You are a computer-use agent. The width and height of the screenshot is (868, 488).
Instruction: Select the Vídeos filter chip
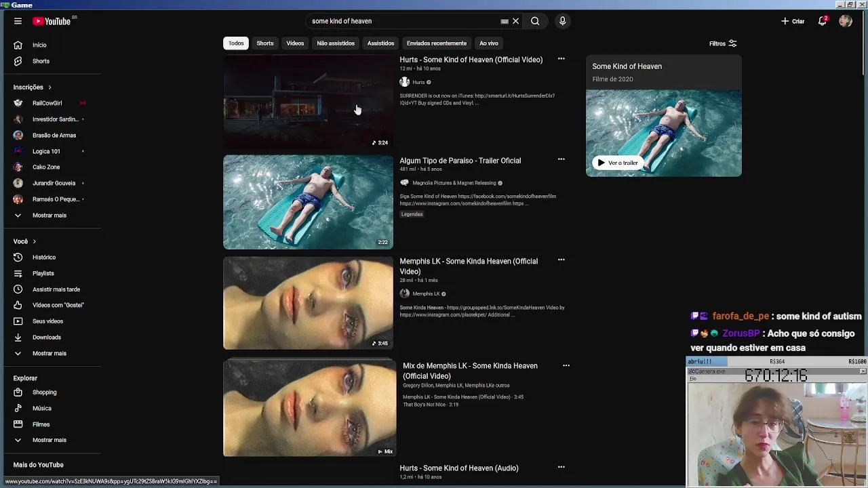click(295, 43)
